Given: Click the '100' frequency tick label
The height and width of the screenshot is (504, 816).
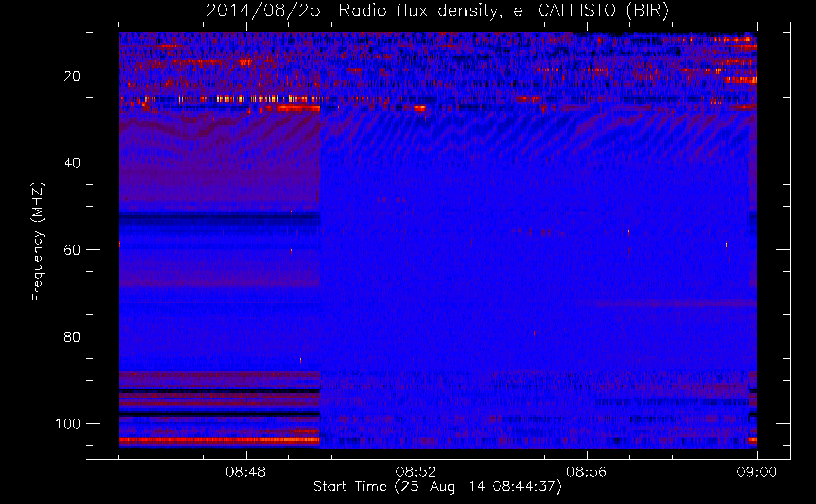Looking at the screenshot, I should (x=69, y=424).
